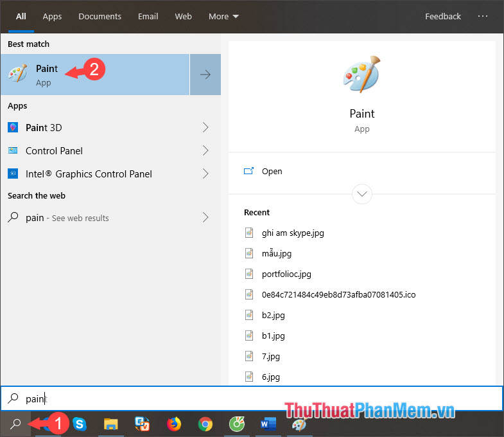
Task: Open recent file portfolioc.jpg
Action: coord(286,274)
